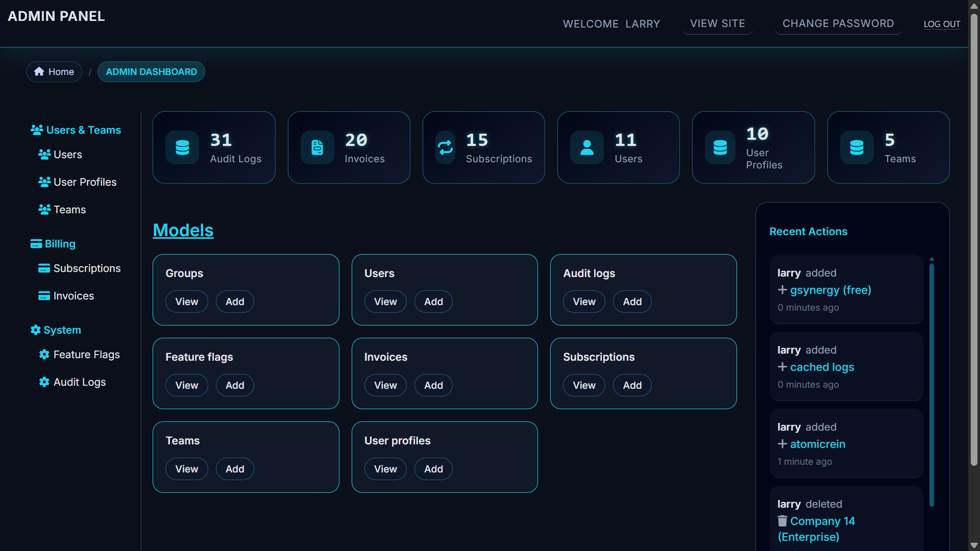The image size is (980, 551).
Task: Add a new Invoice from Models
Action: pyautogui.click(x=433, y=385)
